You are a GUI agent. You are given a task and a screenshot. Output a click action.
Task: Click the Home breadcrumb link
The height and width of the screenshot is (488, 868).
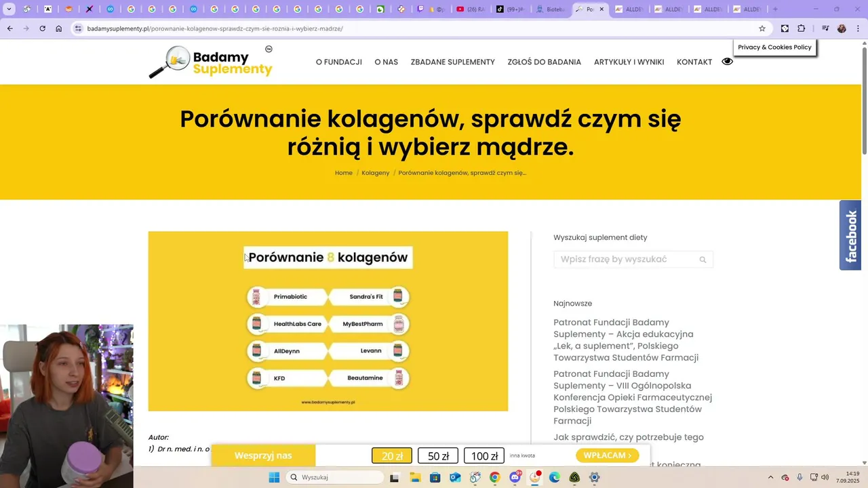pyautogui.click(x=344, y=173)
